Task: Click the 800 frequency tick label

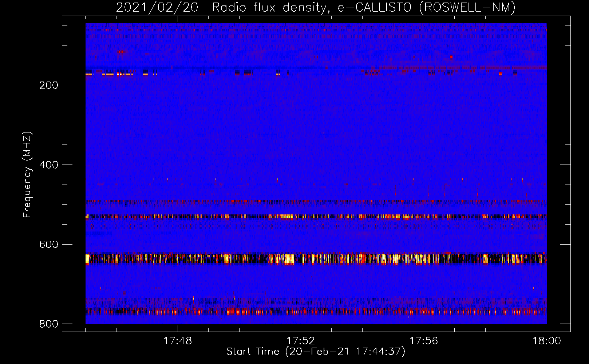Action: coord(49,324)
